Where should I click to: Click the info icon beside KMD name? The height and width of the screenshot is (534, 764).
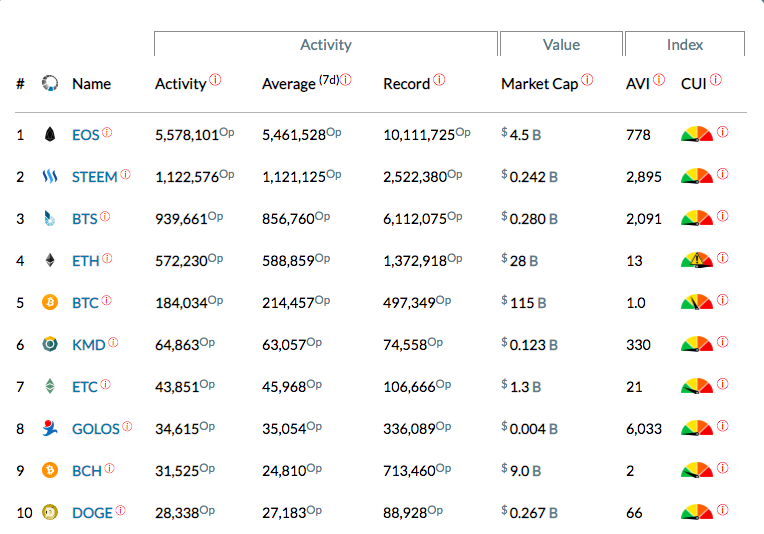(113, 343)
